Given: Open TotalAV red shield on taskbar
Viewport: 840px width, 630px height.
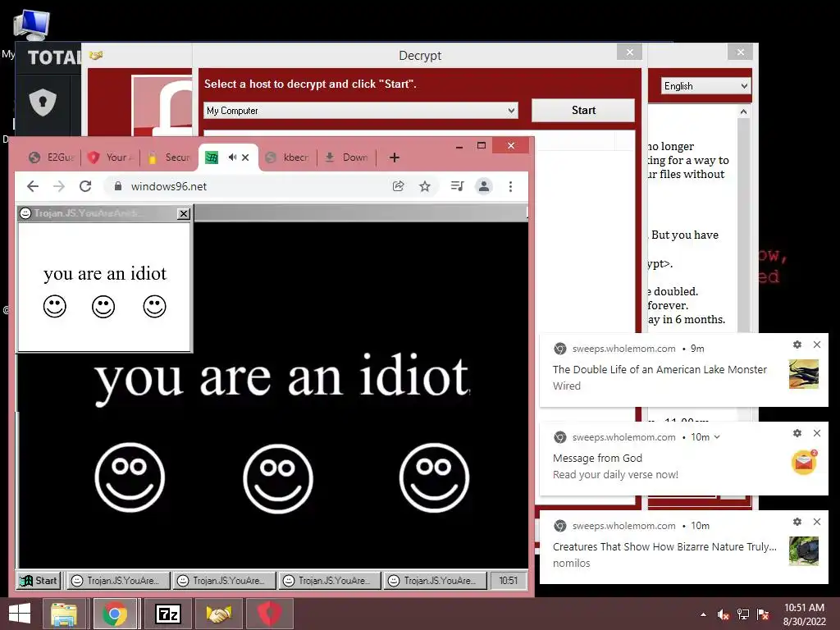Looking at the screenshot, I should coord(269,614).
